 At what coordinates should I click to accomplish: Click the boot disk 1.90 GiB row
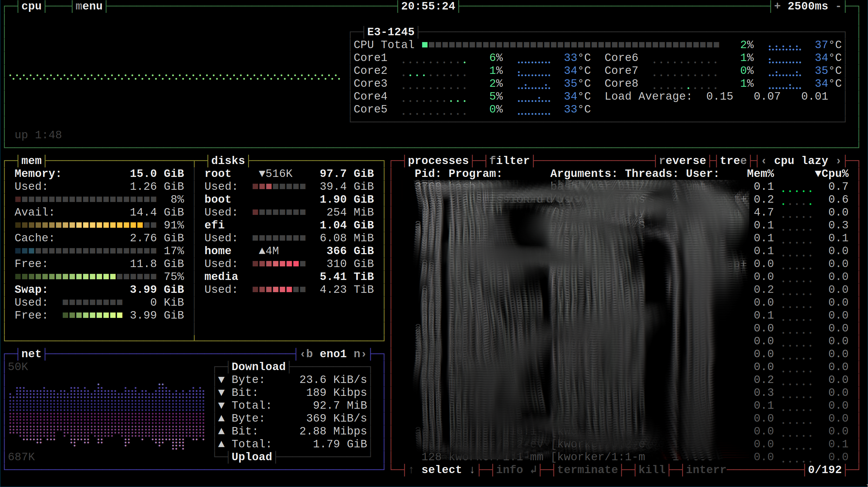[x=289, y=199]
